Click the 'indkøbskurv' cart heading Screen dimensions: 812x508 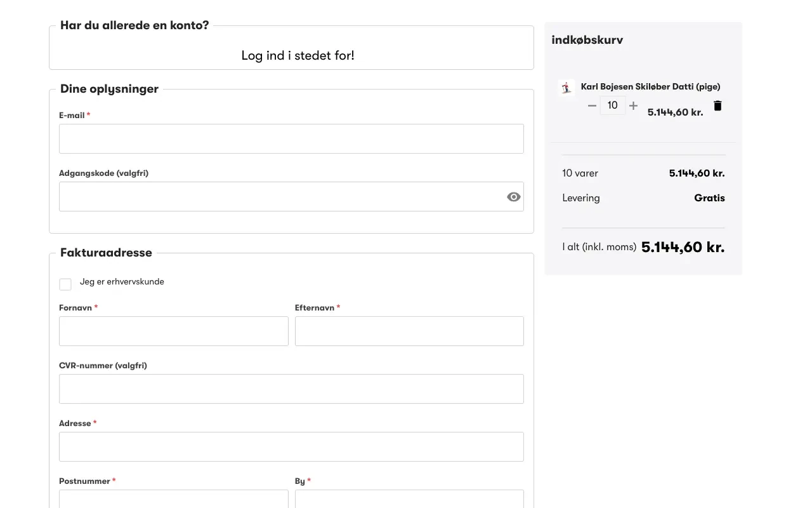[x=587, y=40]
